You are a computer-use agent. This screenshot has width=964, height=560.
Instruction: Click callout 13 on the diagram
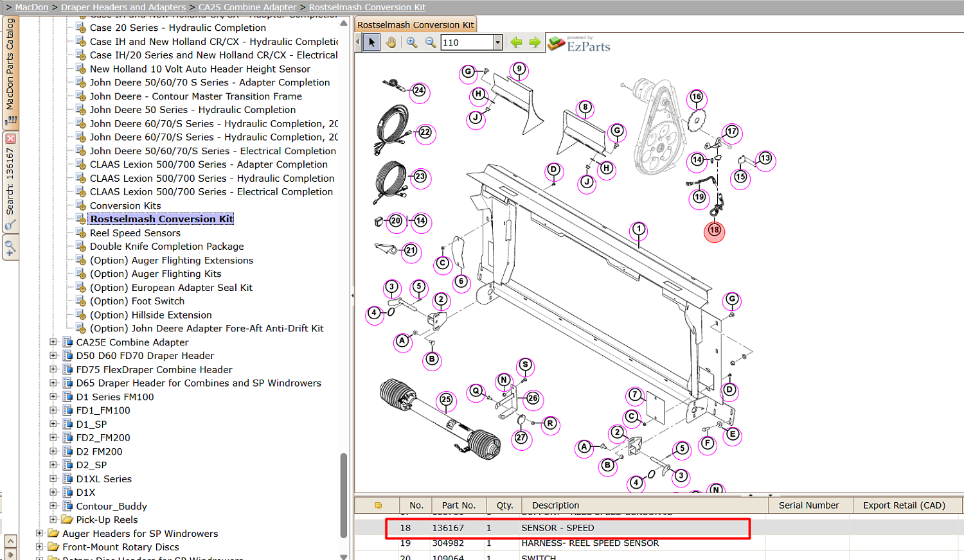[765, 159]
